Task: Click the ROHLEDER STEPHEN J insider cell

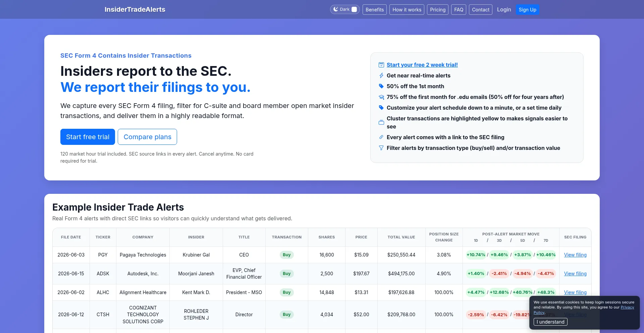Action: (196, 315)
